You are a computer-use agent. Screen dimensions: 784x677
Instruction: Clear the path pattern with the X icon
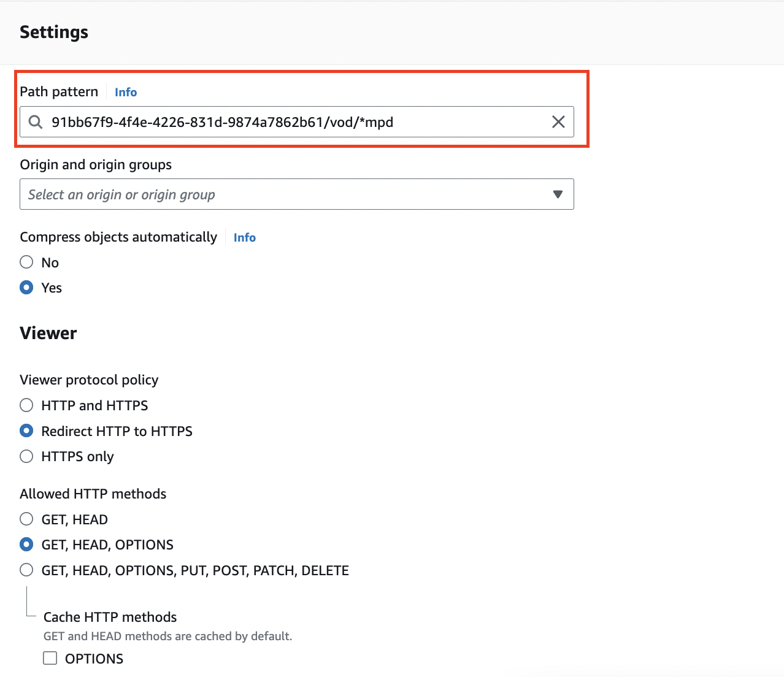pos(558,122)
